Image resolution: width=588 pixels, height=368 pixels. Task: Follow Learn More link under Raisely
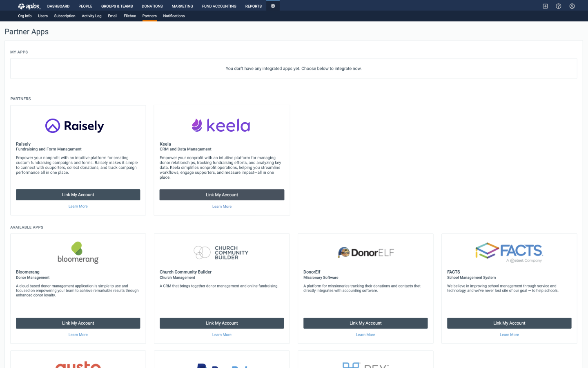(x=78, y=206)
